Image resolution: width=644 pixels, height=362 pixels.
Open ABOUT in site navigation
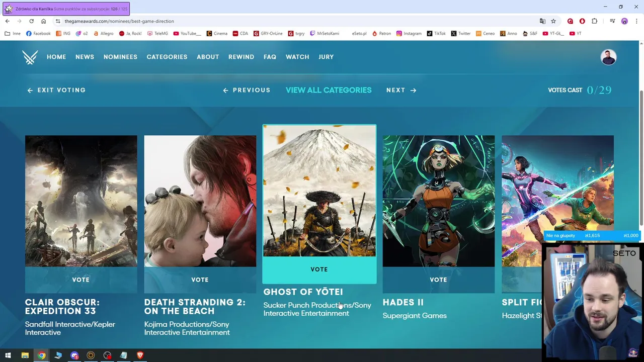[x=208, y=57]
